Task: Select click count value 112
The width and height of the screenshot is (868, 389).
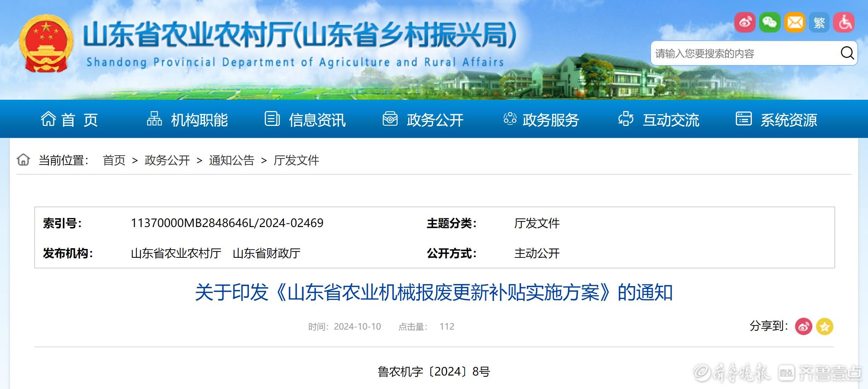Action: (447, 326)
